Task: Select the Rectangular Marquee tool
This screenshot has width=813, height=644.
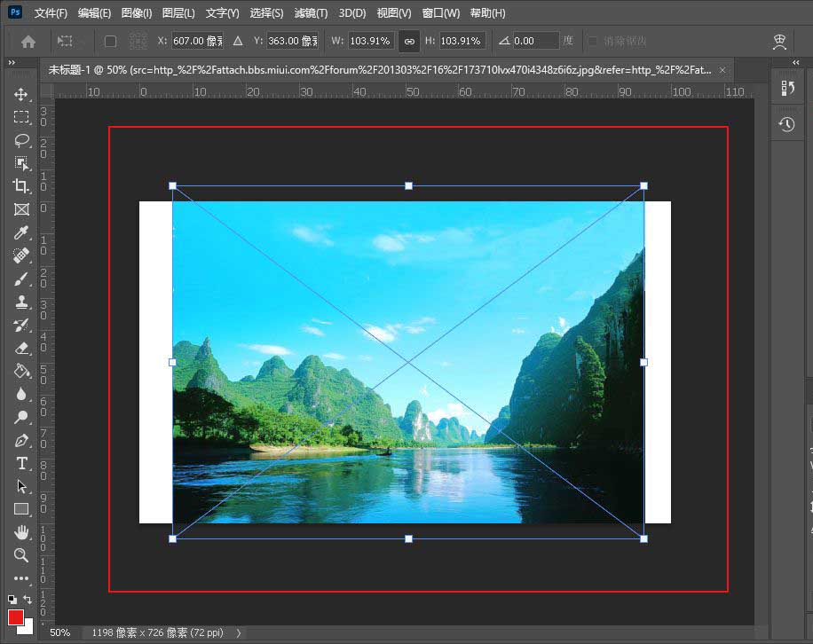Action: 22,117
